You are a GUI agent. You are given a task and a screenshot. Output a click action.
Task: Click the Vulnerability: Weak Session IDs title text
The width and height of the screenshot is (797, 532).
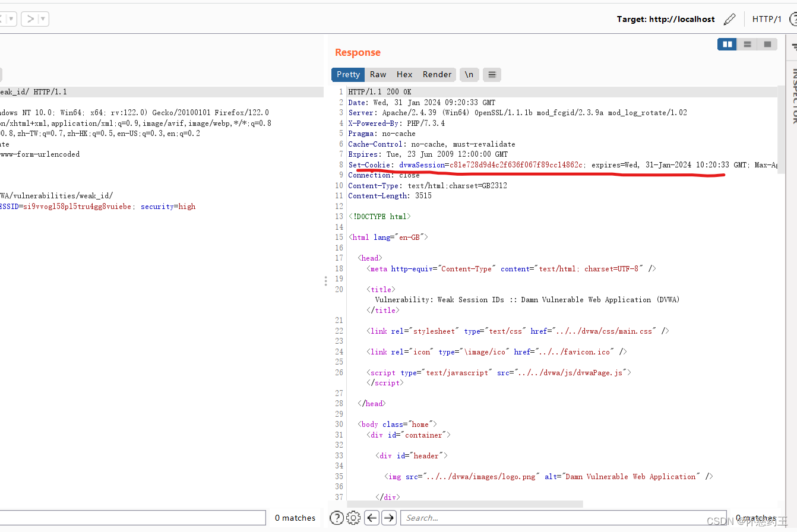(527, 300)
